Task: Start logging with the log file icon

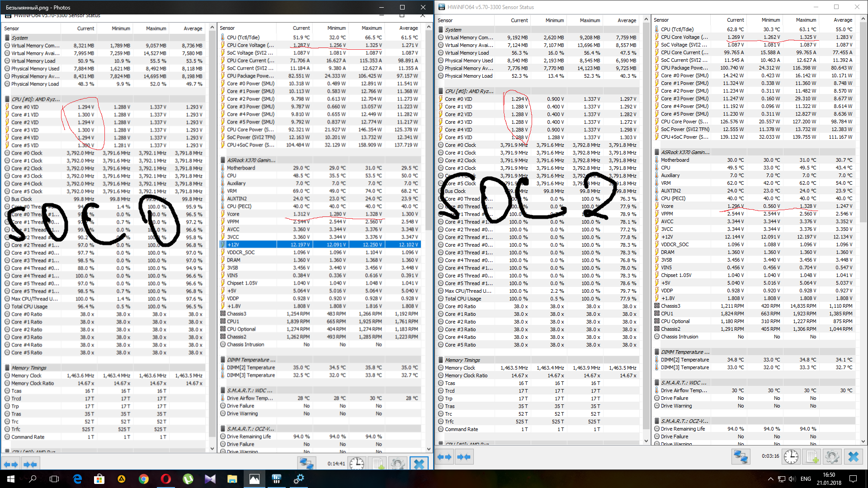Action: [812, 457]
